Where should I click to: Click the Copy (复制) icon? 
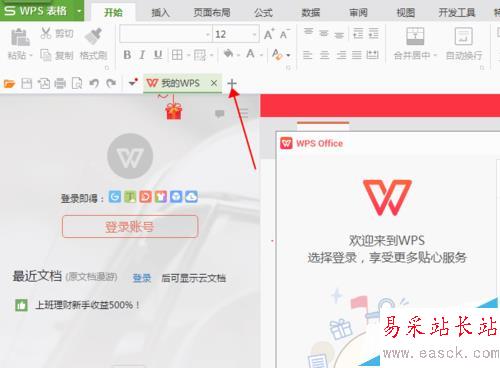click(x=46, y=55)
